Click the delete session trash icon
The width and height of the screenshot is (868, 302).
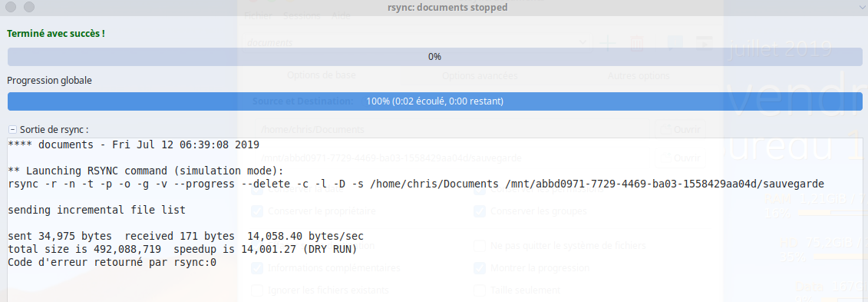tap(636, 43)
